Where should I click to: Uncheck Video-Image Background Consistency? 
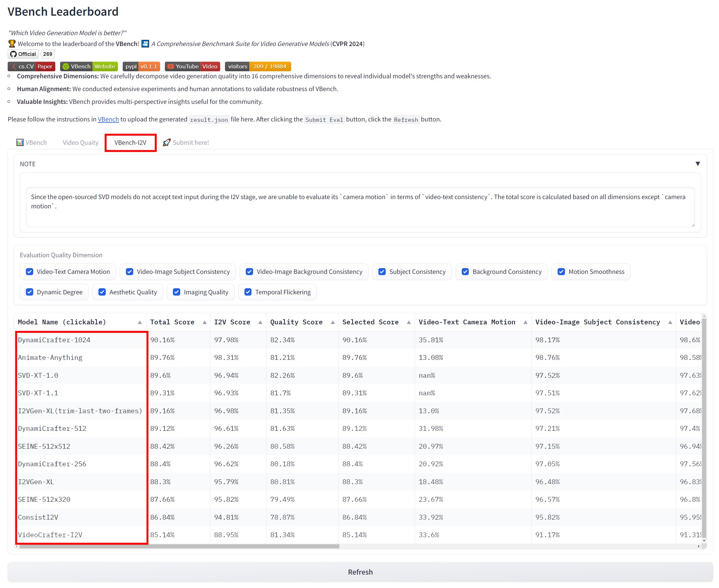click(249, 272)
